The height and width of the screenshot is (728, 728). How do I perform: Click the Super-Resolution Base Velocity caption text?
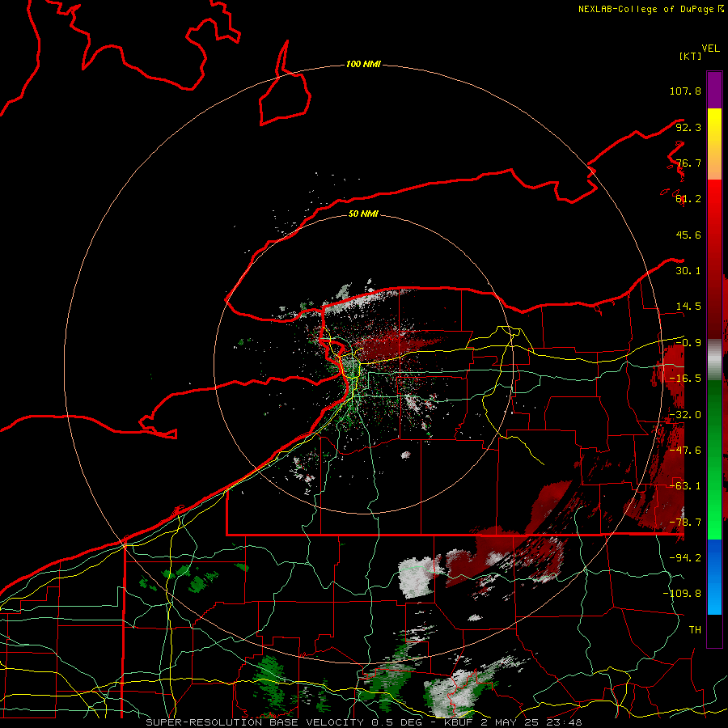point(363,722)
